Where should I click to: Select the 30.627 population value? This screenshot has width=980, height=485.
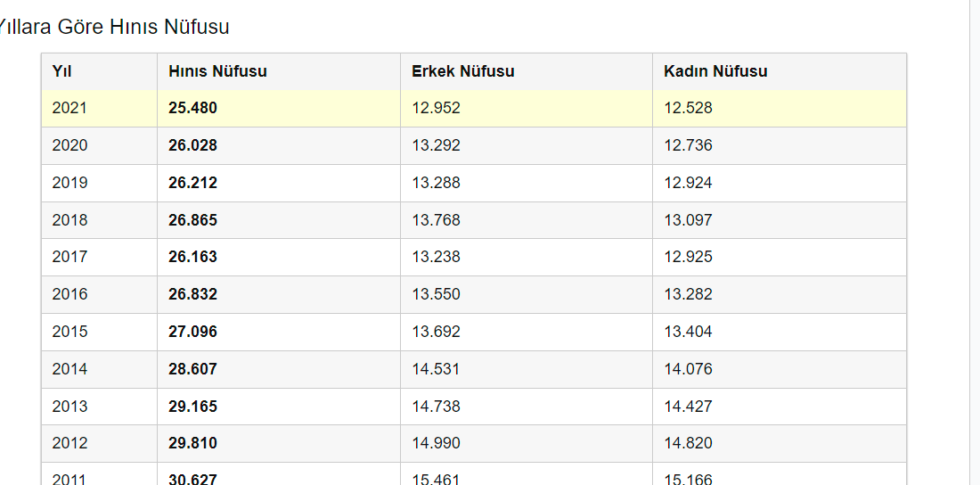coord(192,479)
